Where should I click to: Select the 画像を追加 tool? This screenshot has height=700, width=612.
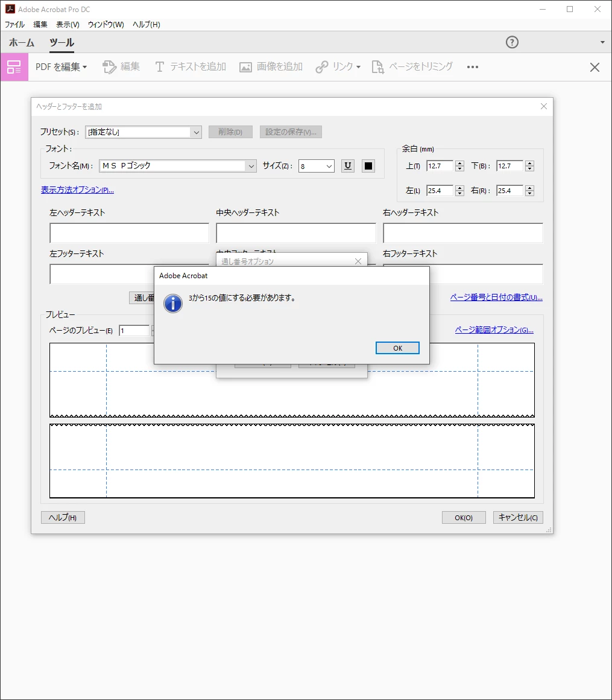271,67
